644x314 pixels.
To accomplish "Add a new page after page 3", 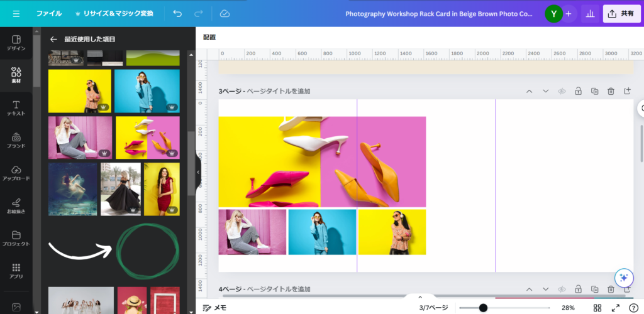I will coord(627,91).
